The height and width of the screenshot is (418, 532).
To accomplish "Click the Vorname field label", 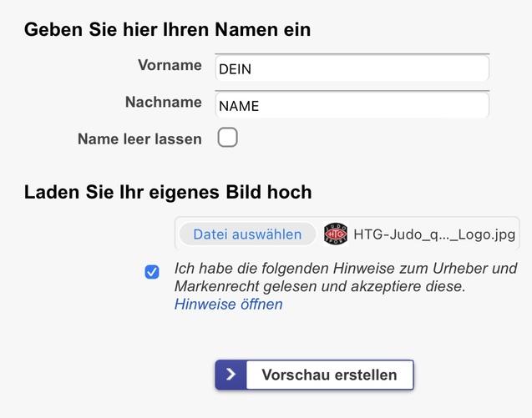I will (170, 66).
